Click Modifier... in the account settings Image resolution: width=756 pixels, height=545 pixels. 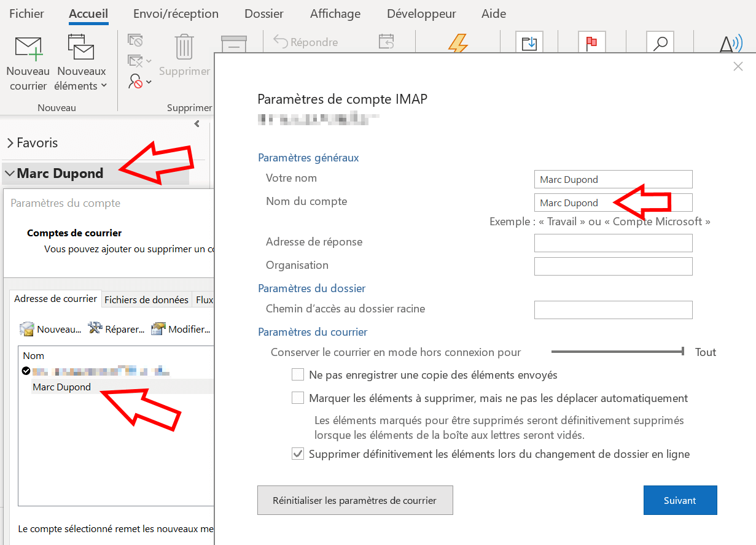[181, 329]
